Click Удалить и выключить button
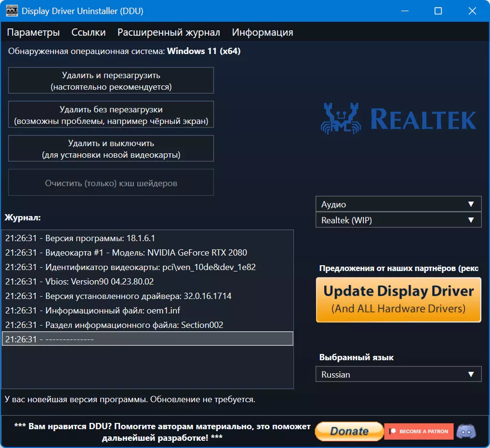This screenshot has width=490, height=448. tap(111, 149)
